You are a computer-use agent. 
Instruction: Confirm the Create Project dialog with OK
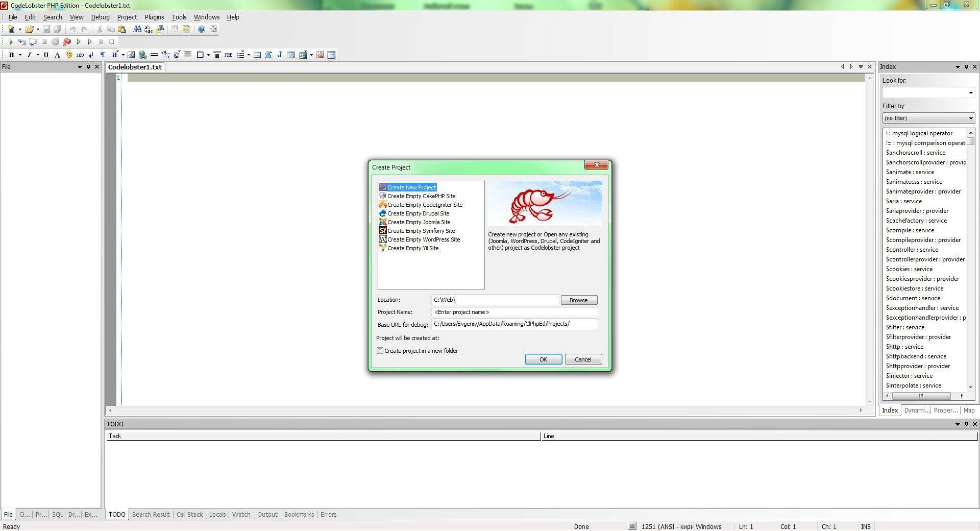[x=544, y=359]
